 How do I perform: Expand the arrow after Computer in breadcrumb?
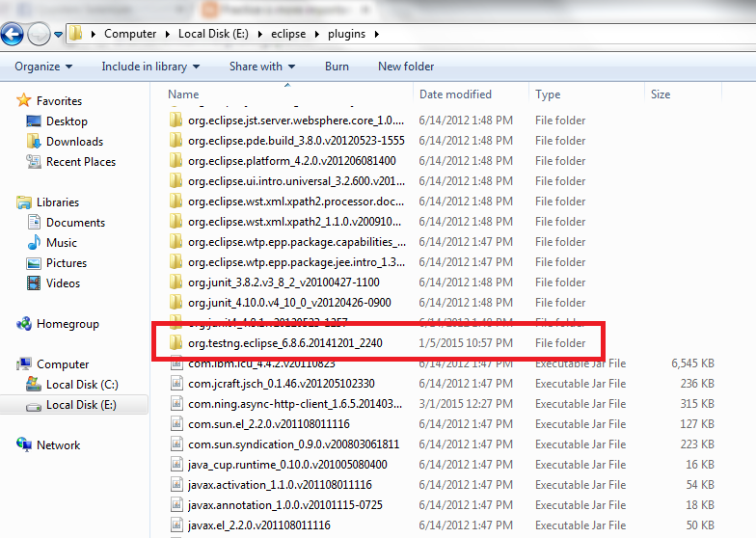click(x=168, y=34)
